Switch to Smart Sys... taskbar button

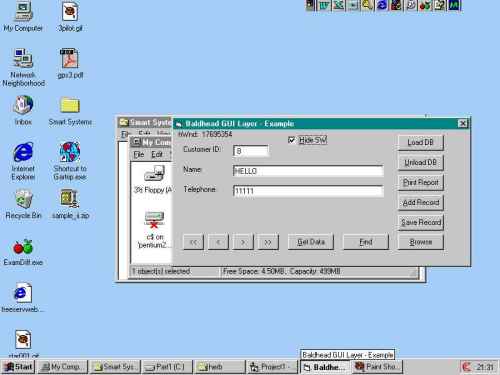point(116,367)
